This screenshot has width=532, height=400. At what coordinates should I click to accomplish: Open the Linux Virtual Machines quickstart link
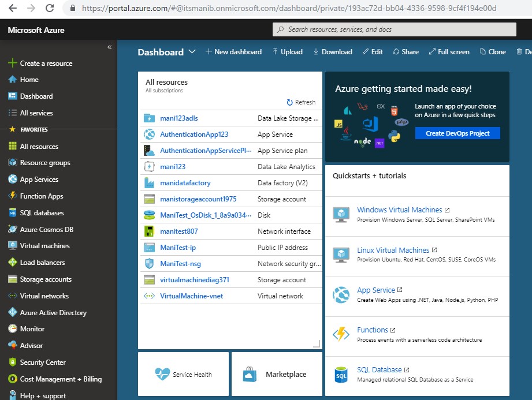point(393,250)
